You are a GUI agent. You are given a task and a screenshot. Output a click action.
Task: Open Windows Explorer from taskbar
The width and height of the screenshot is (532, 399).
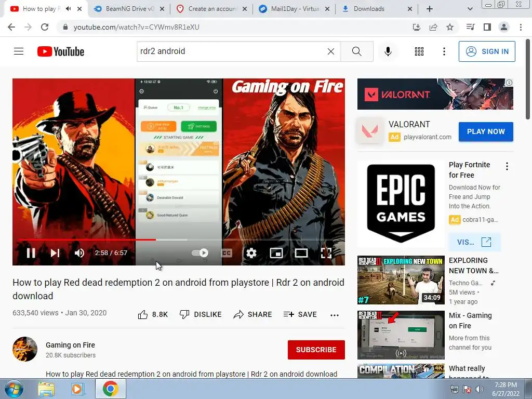(46, 389)
